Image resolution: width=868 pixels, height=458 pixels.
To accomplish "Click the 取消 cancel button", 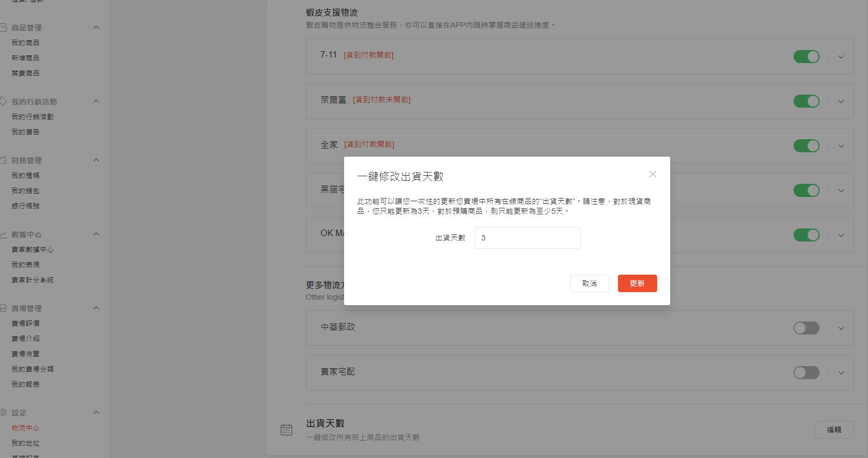I will tap(589, 283).
